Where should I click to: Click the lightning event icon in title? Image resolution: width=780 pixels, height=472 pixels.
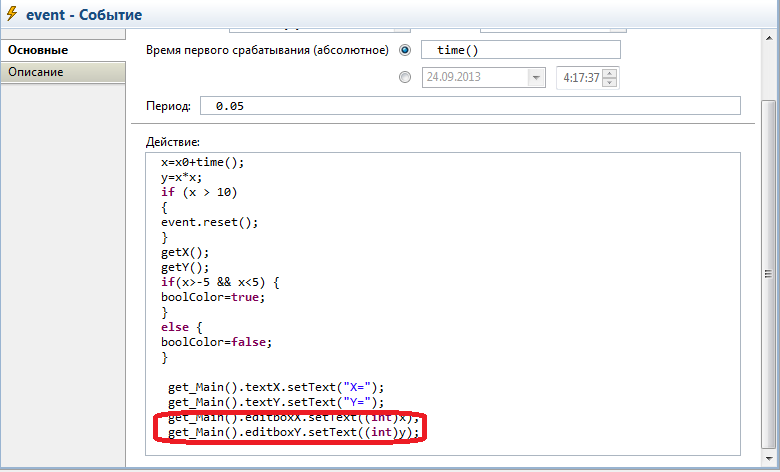[11, 14]
